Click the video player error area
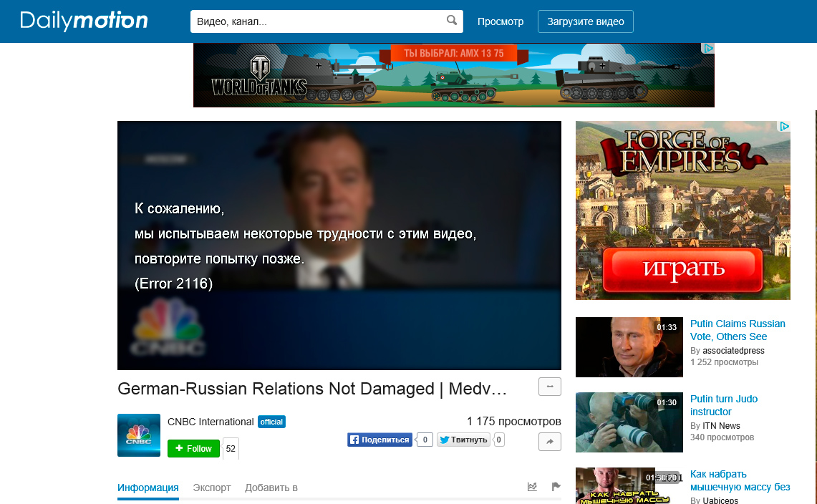 339,246
